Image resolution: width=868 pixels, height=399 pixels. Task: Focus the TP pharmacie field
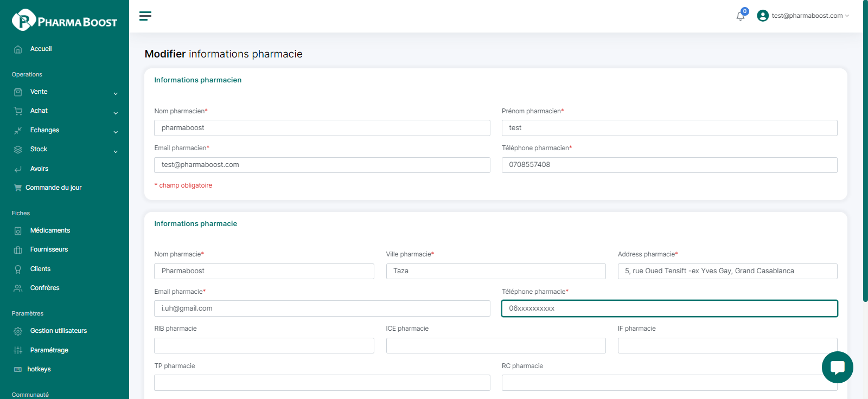(322, 383)
